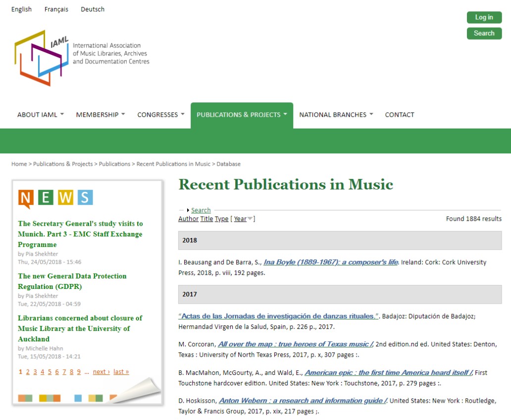Open Publications & Projects menu
This screenshot has height=420, width=511.
click(242, 115)
